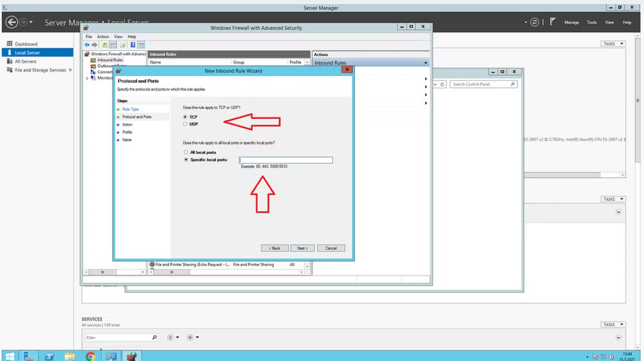This screenshot has width=644, height=361.
Task: Open the View menu in Firewall window
Action: (x=118, y=37)
